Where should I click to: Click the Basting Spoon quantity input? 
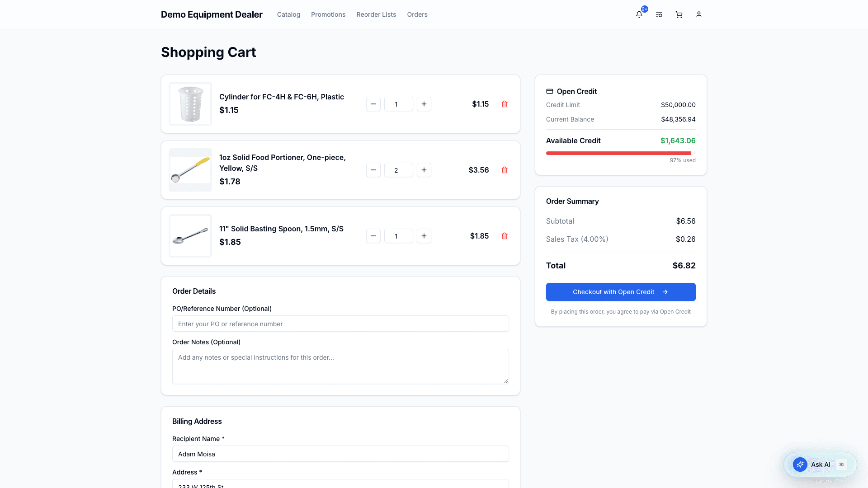click(399, 236)
